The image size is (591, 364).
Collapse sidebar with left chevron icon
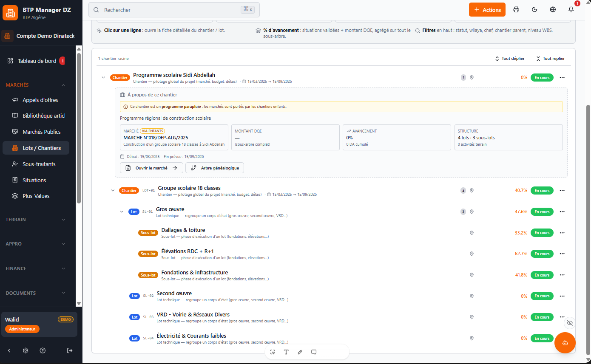tap(9, 350)
